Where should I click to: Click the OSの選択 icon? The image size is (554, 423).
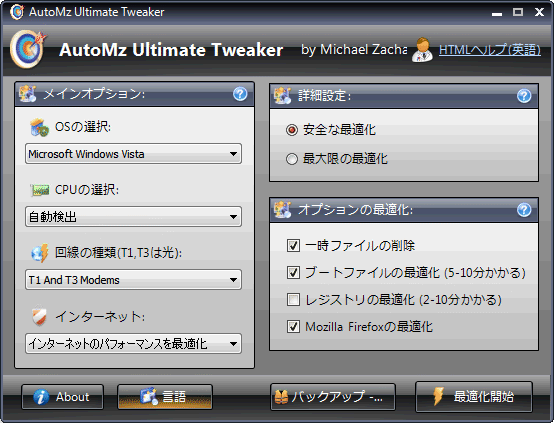[x=39, y=127]
